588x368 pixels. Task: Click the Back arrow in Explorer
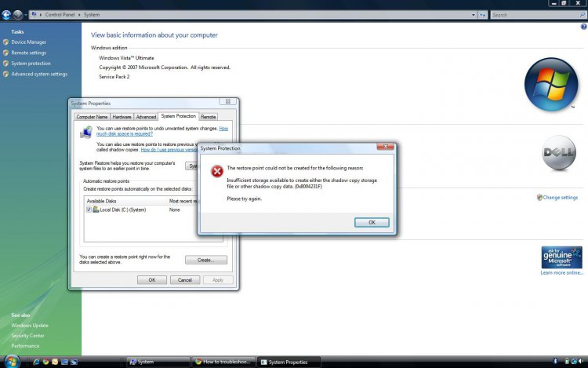6,15
